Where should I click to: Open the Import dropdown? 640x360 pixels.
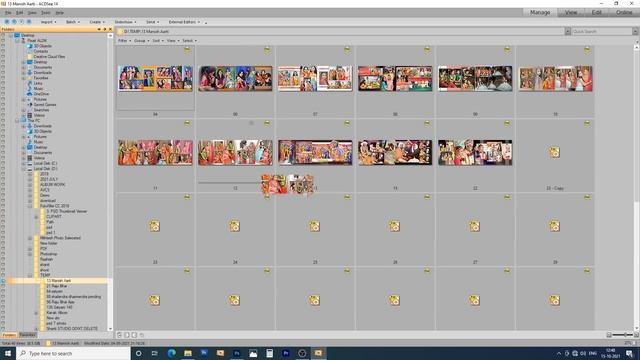(x=48, y=22)
